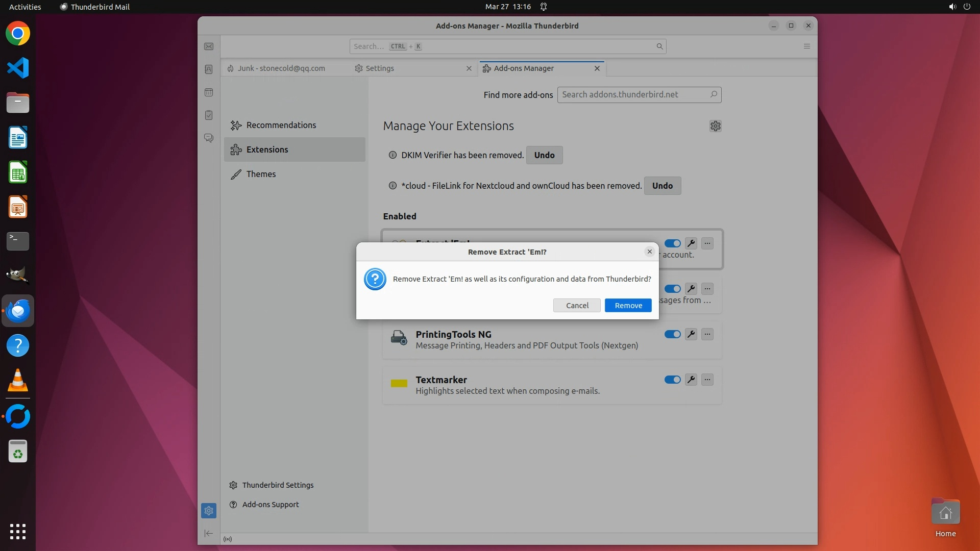The width and height of the screenshot is (980, 551).
Task: Click the PrintingTools NG wrench options icon
Action: point(691,334)
